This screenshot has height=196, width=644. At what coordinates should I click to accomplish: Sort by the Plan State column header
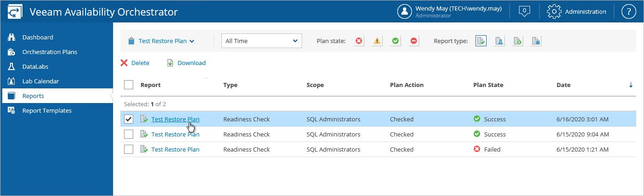pyautogui.click(x=488, y=85)
